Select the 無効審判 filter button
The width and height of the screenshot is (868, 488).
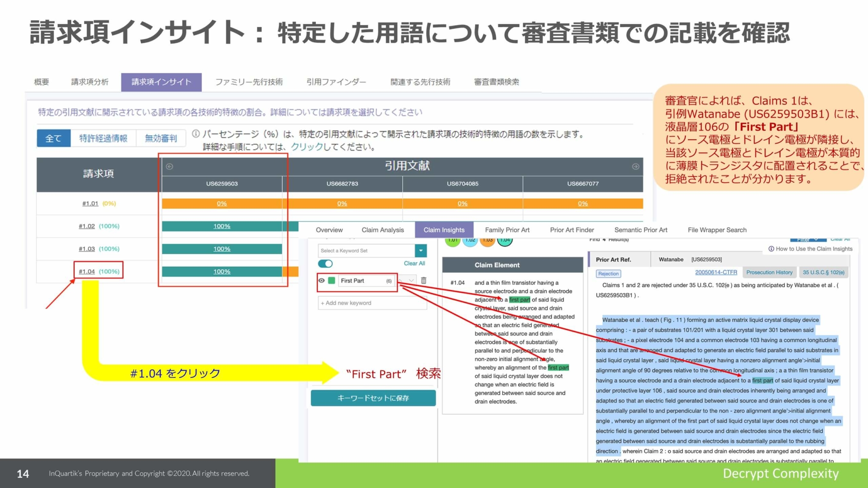click(161, 138)
